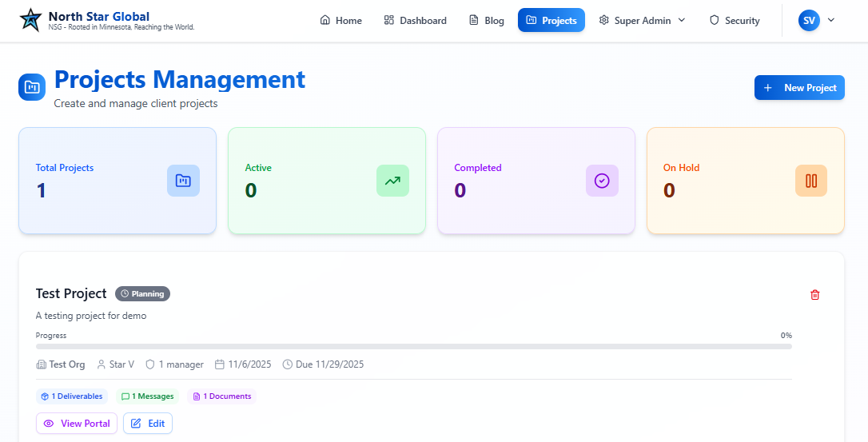868x442 pixels.
Task: Delete Test Project with red trash icon
Action: tap(815, 295)
